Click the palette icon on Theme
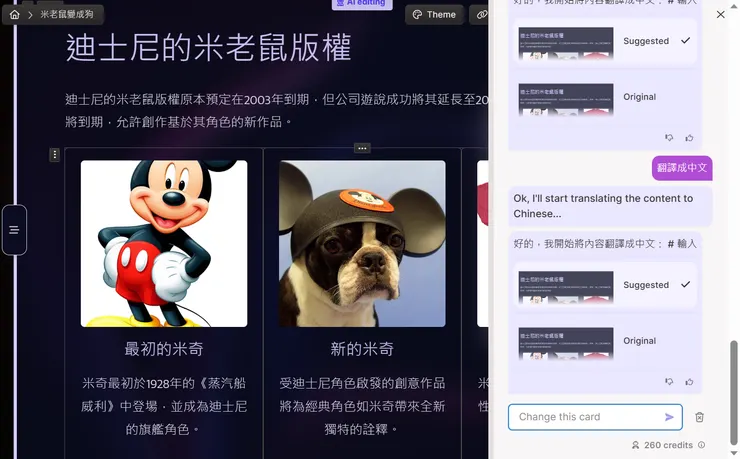Image resolution: width=740 pixels, height=459 pixels. 417,15
